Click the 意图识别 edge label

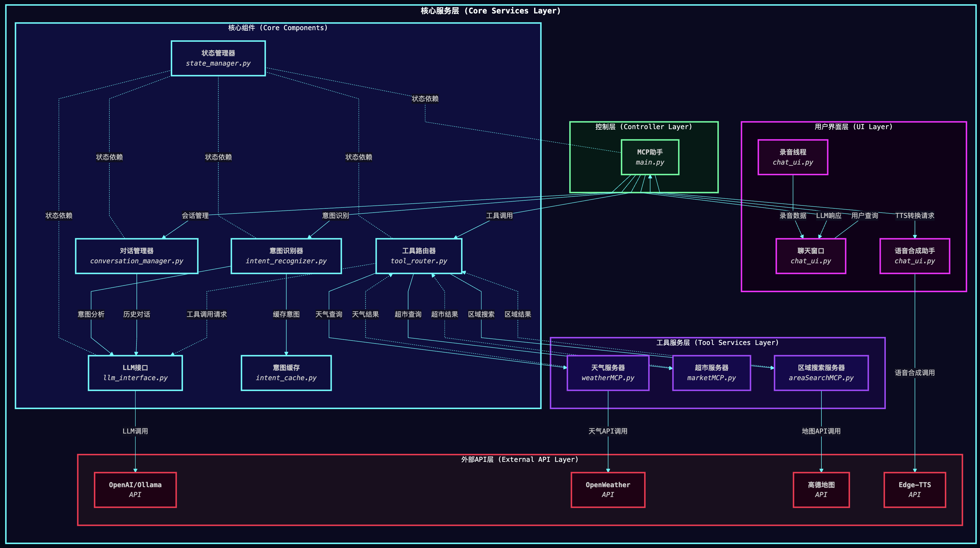point(336,216)
